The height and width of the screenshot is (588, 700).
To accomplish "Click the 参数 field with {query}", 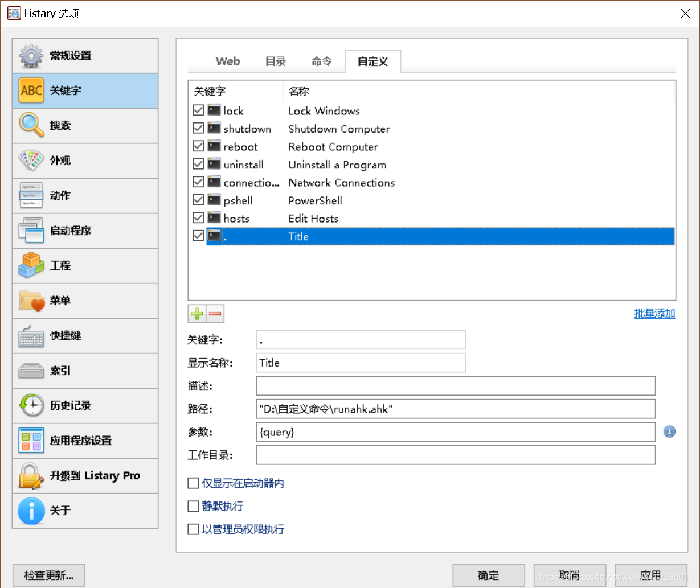I will point(456,432).
